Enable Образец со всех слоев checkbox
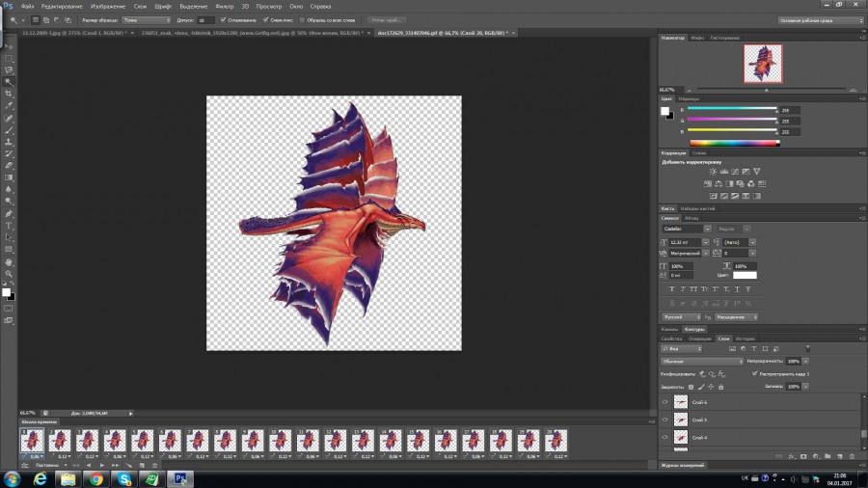868x488 pixels. pos(300,19)
